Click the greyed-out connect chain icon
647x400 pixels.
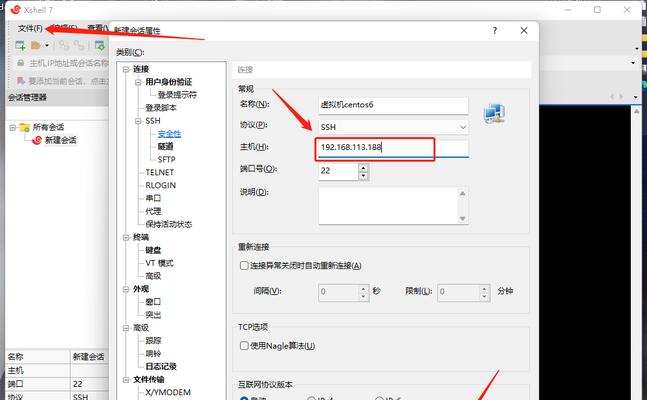pos(64,45)
